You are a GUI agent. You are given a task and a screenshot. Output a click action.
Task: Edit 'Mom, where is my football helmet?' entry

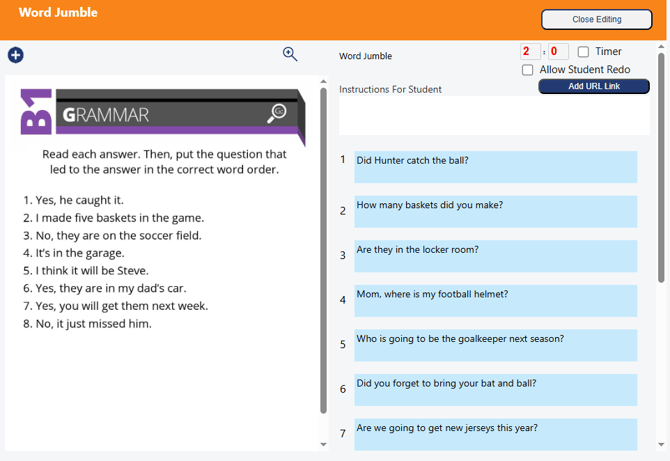(495, 301)
